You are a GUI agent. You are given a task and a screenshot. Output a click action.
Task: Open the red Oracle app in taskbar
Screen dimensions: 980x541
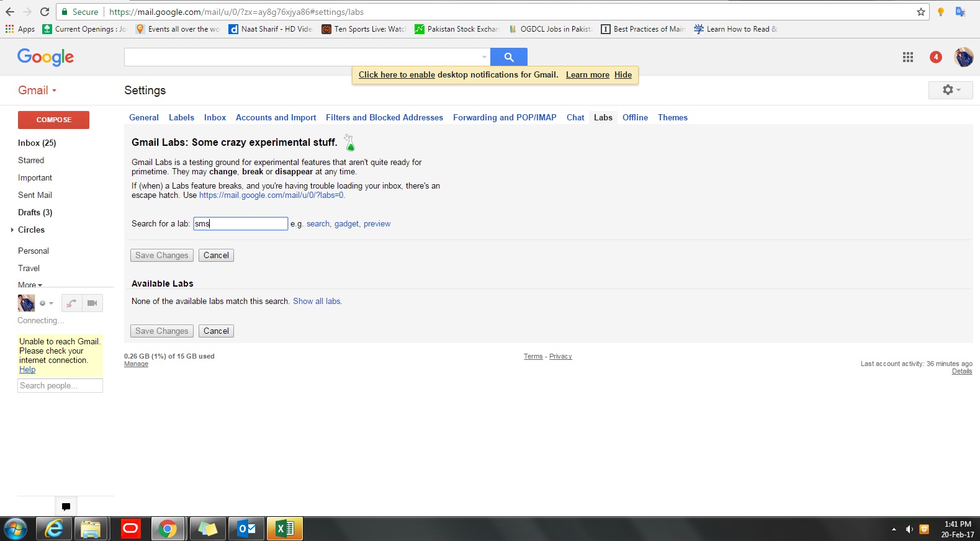[130, 529]
